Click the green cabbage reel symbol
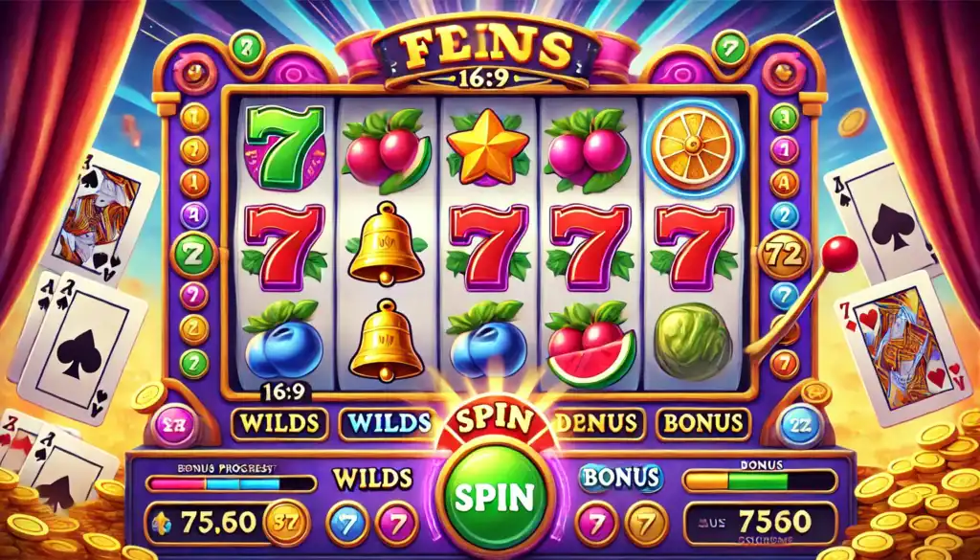980x560 pixels. click(693, 342)
